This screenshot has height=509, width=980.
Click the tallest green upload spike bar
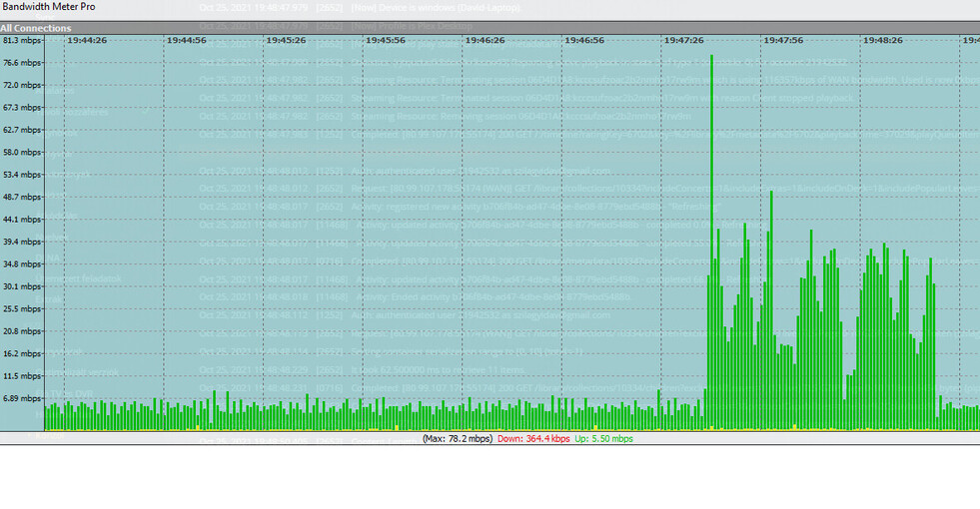(x=712, y=243)
